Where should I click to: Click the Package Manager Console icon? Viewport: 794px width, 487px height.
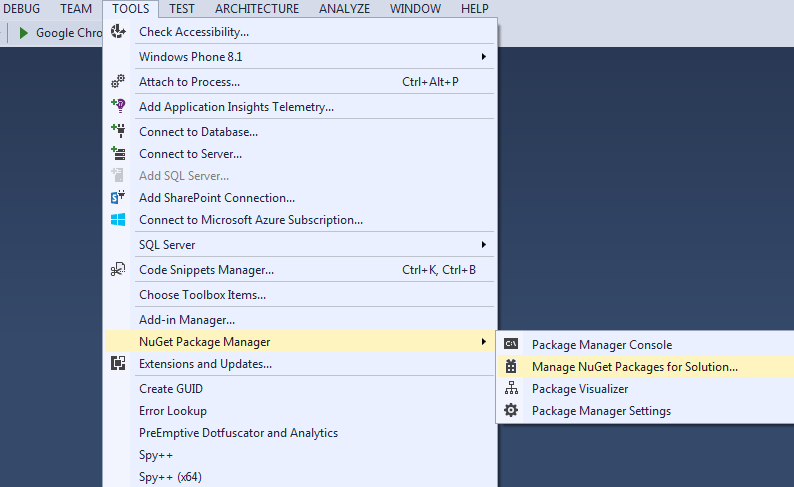tap(511, 344)
